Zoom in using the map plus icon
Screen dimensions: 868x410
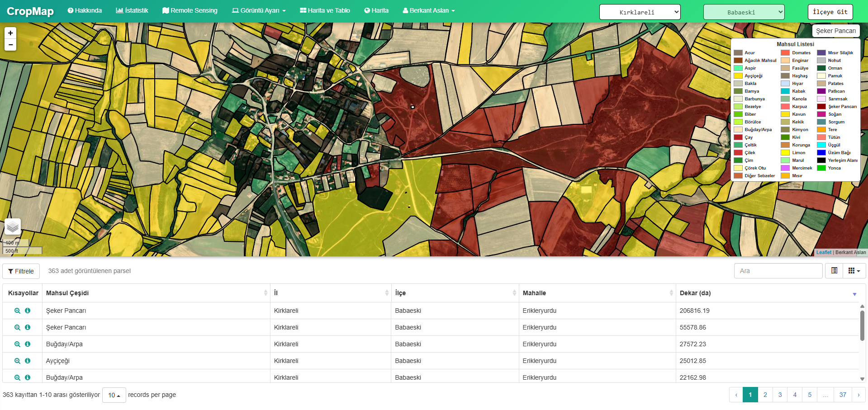10,33
